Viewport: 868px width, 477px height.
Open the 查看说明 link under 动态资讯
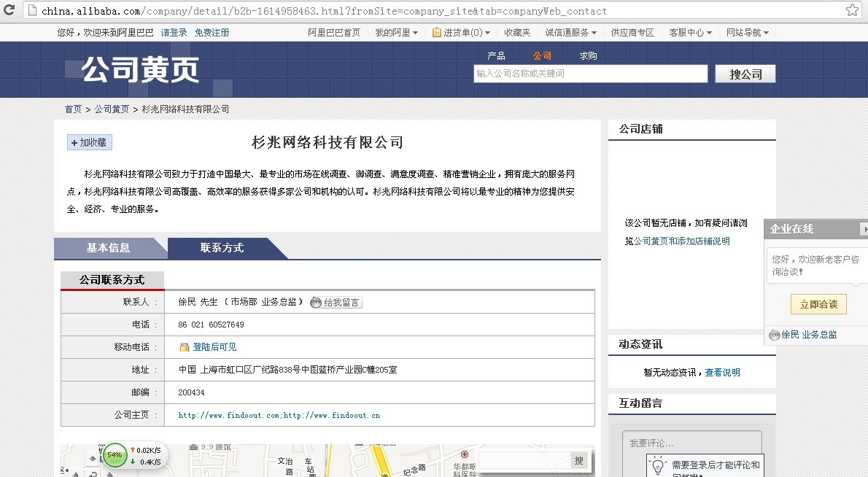point(722,373)
